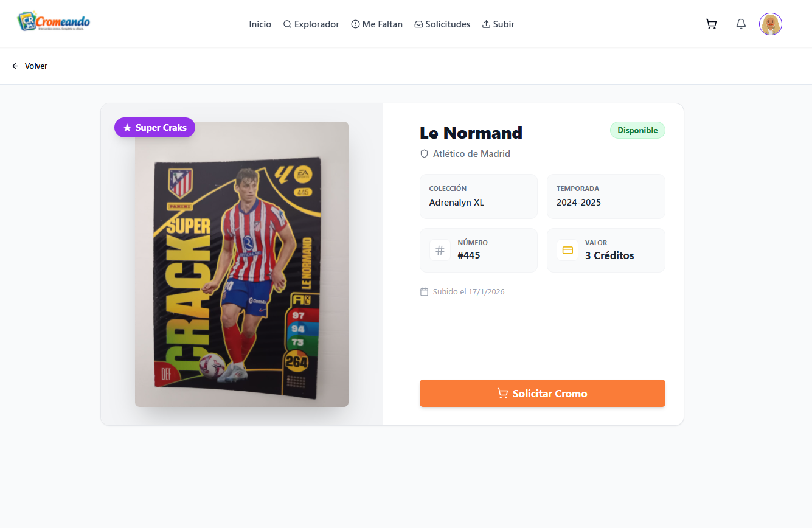Screen dimensions: 812x528
Task: Click the shield icon beside Atlético de Madrid
Action: click(425, 154)
